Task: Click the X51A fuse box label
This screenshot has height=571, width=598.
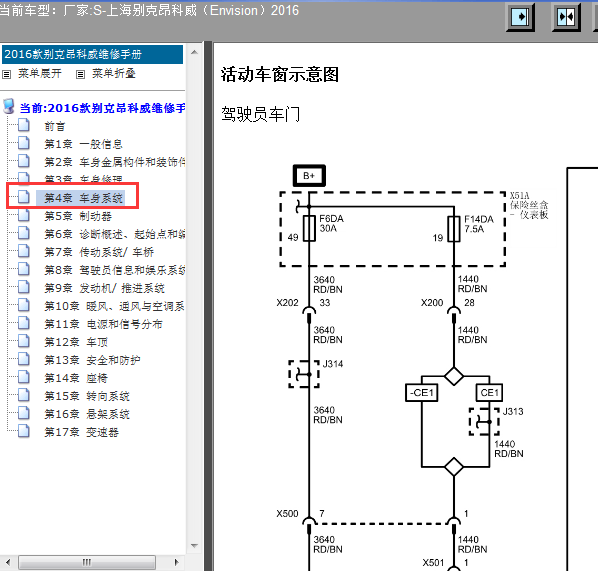Action: click(529, 206)
